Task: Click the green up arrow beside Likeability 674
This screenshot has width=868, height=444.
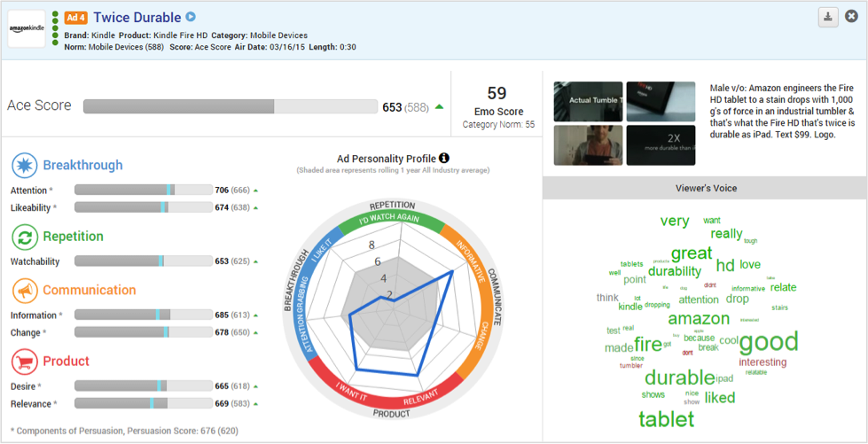Action: [x=255, y=207]
